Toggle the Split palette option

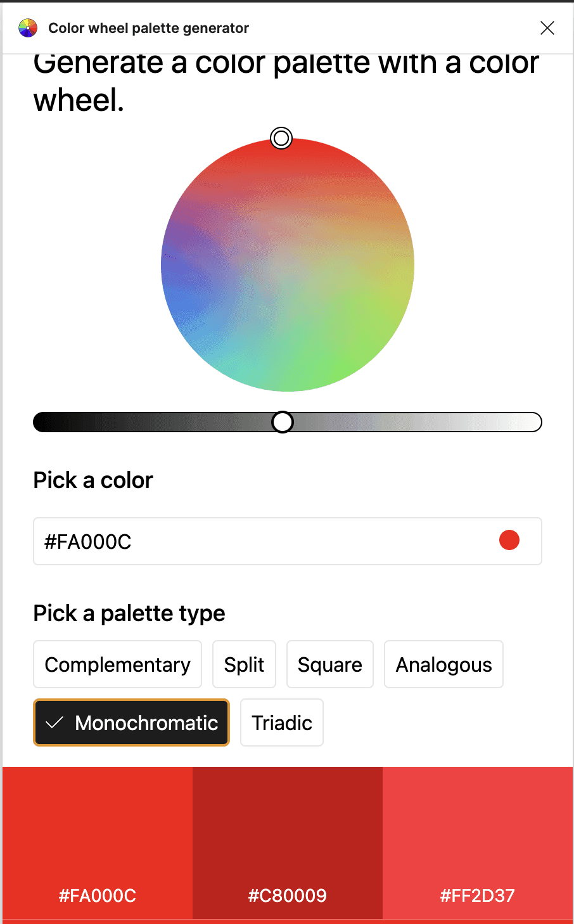(x=244, y=664)
